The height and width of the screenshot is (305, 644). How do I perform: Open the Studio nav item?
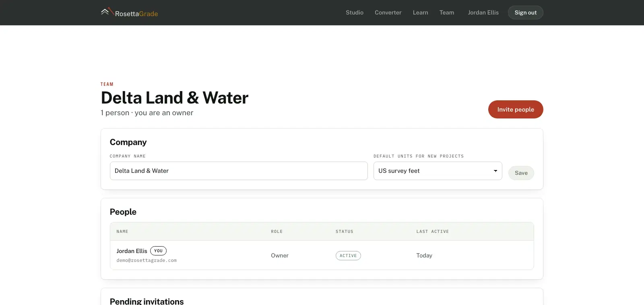(355, 12)
